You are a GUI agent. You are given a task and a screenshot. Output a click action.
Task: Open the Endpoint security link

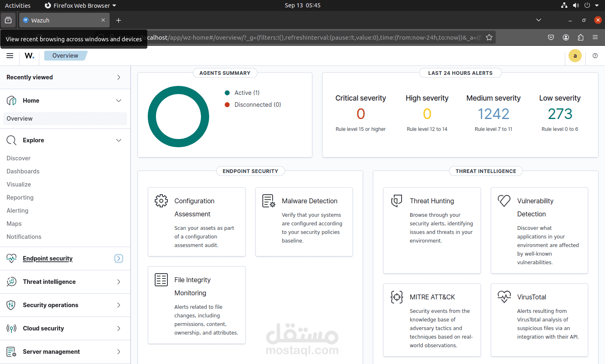(47, 258)
